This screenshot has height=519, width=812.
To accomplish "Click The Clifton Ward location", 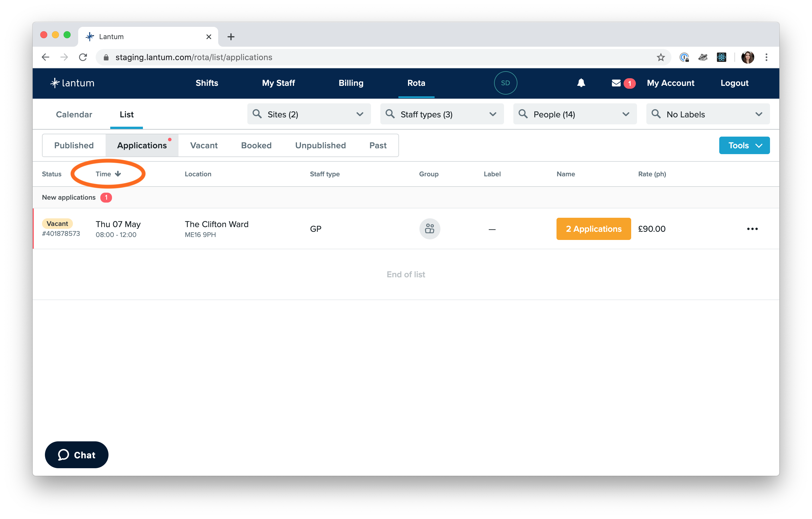I will (216, 224).
